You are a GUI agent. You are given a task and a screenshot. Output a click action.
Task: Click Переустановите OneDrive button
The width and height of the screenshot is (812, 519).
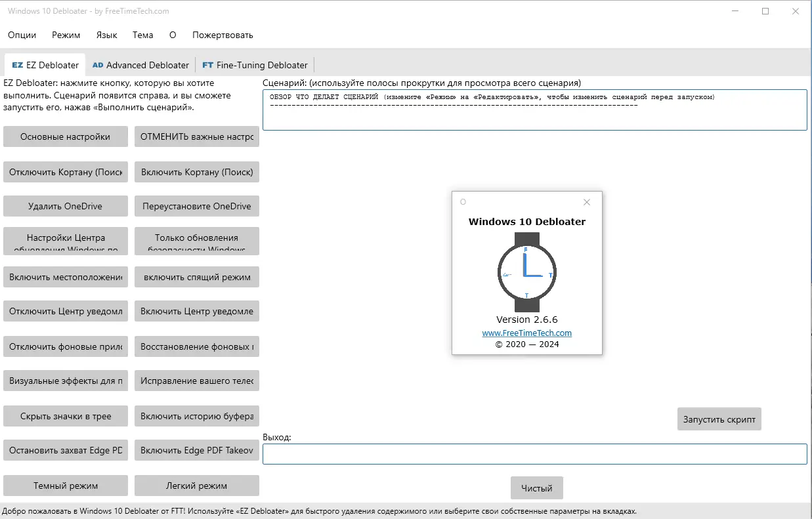pyautogui.click(x=197, y=206)
